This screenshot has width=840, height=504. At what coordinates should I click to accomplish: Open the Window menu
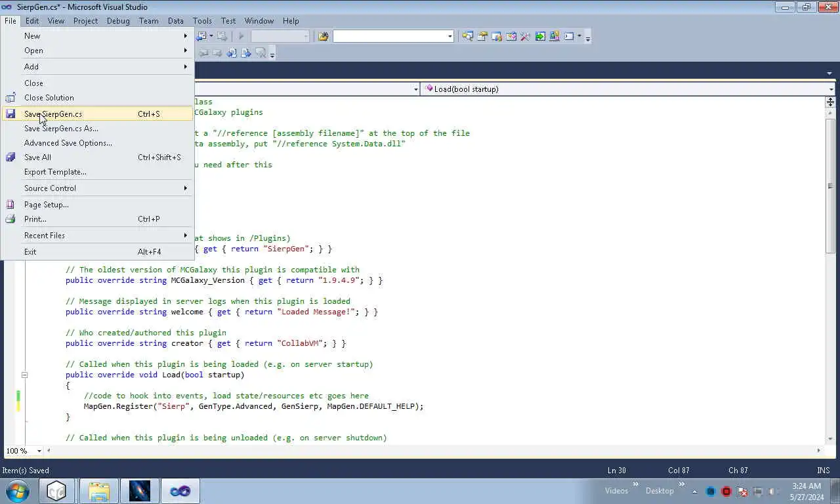tap(259, 20)
